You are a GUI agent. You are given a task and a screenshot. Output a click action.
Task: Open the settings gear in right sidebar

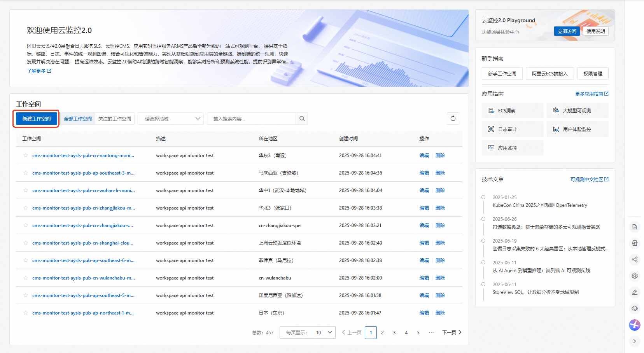click(x=635, y=276)
